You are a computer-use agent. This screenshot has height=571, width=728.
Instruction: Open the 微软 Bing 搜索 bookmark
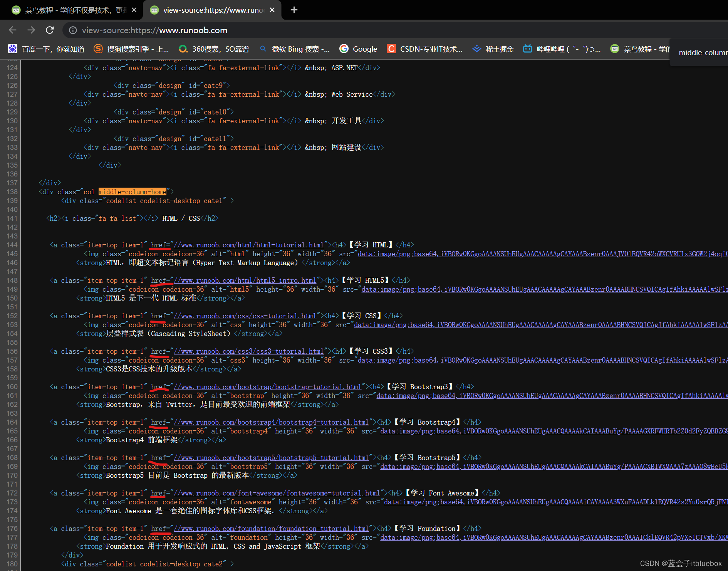coord(295,49)
